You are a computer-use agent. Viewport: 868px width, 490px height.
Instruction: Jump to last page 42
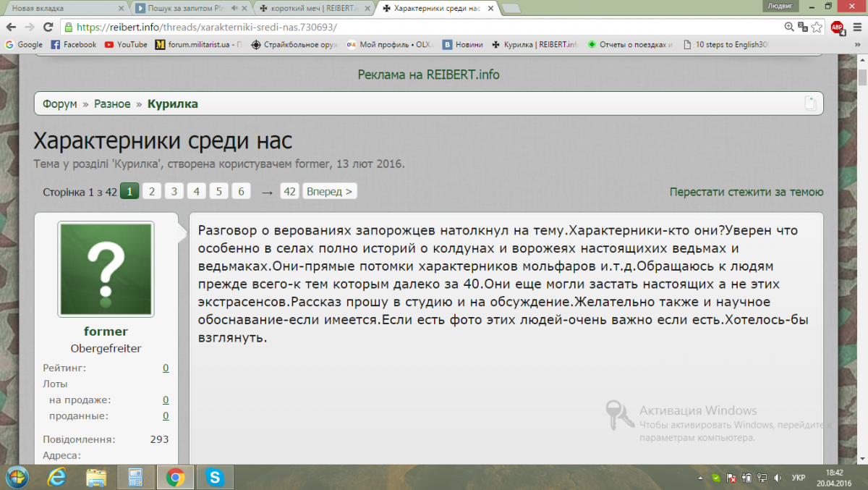289,192
